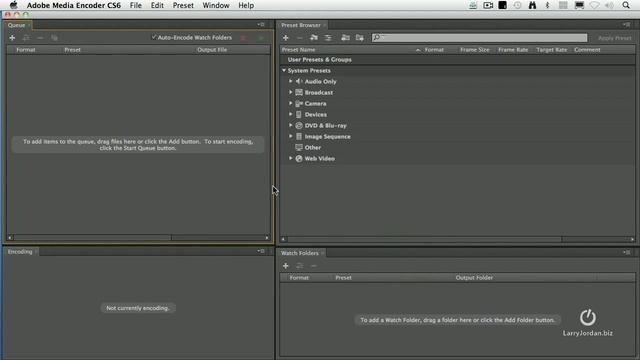
Task: Select the Broadcast category icon
Action: pyautogui.click(x=299, y=92)
